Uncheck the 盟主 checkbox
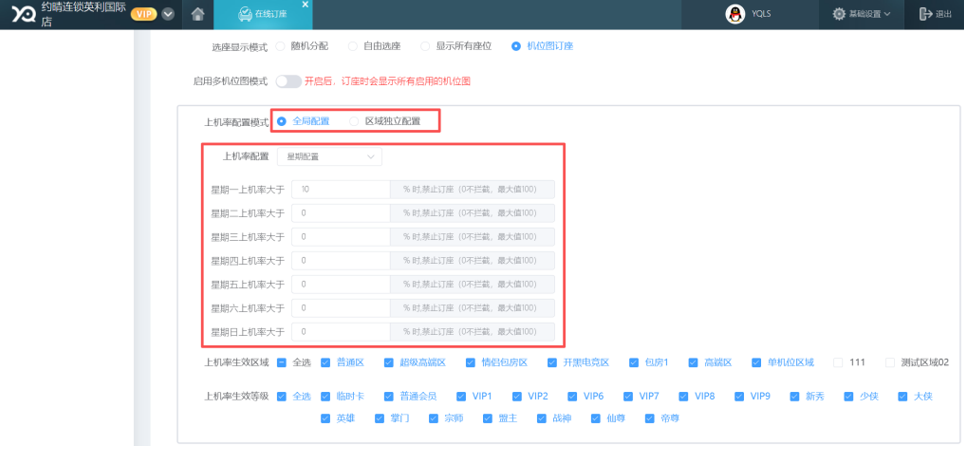Viewport: 964px width, 449px height. [488, 418]
